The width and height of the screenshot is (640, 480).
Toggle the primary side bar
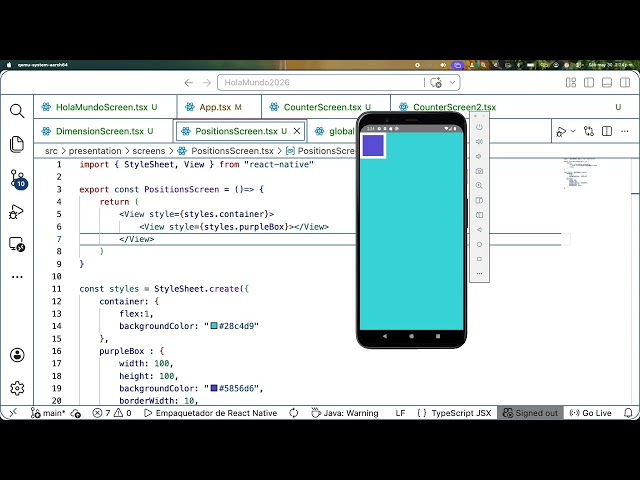tap(589, 83)
